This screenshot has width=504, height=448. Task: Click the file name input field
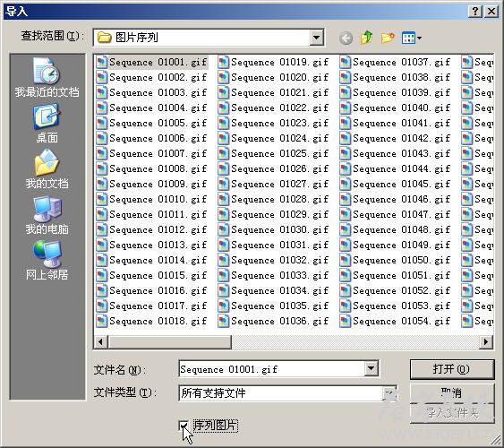tap(271, 368)
